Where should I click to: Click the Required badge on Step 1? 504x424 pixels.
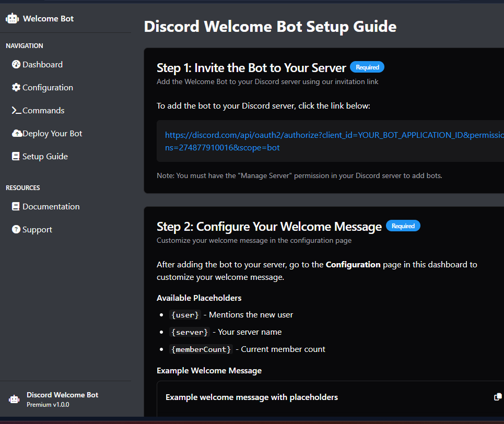(367, 67)
